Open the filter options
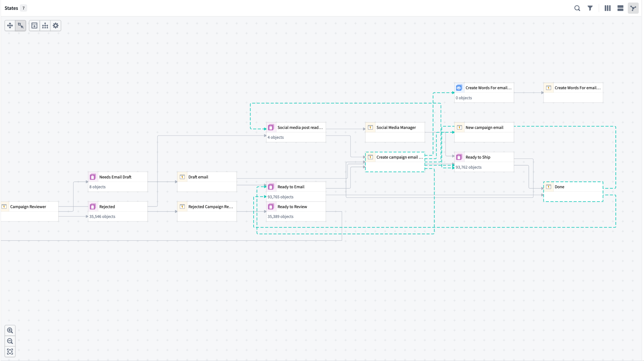The height and width of the screenshot is (361, 644). pos(590,8)
